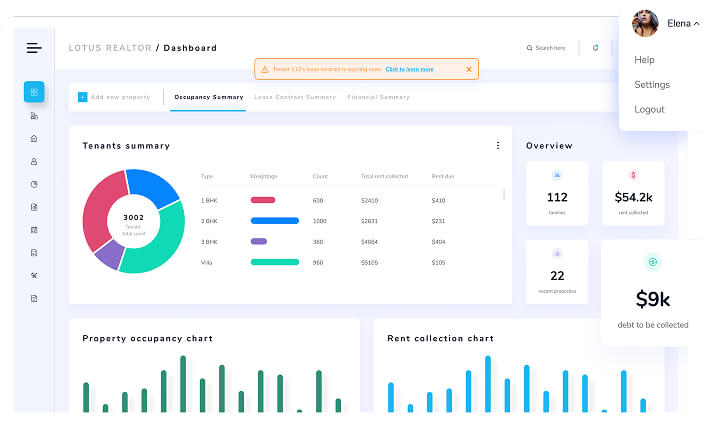Open the pie chart icon in sidebar

click(x=34, y=184)
